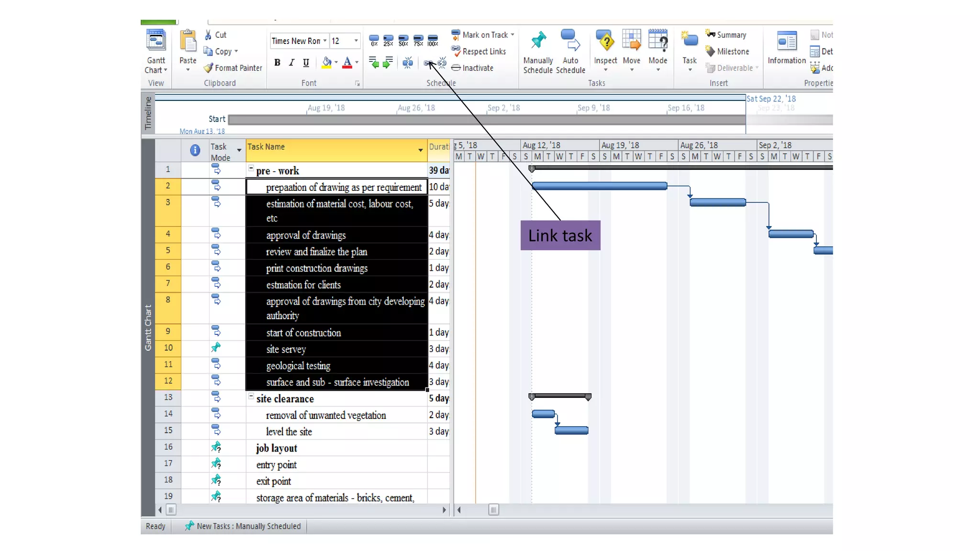The height and width of the screenshot is (551, 980).
Task: Collapse the pre - work summary task
Action: 251,168
